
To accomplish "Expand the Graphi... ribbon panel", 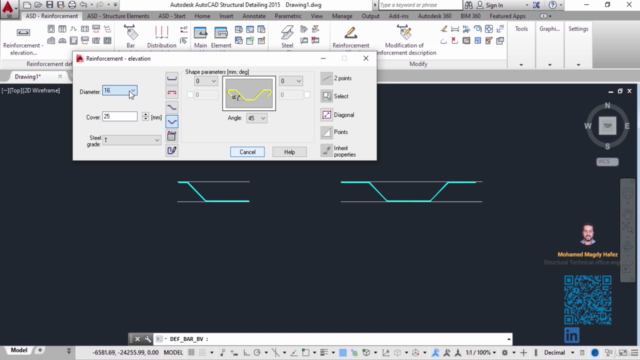I will tap(550, 65).
